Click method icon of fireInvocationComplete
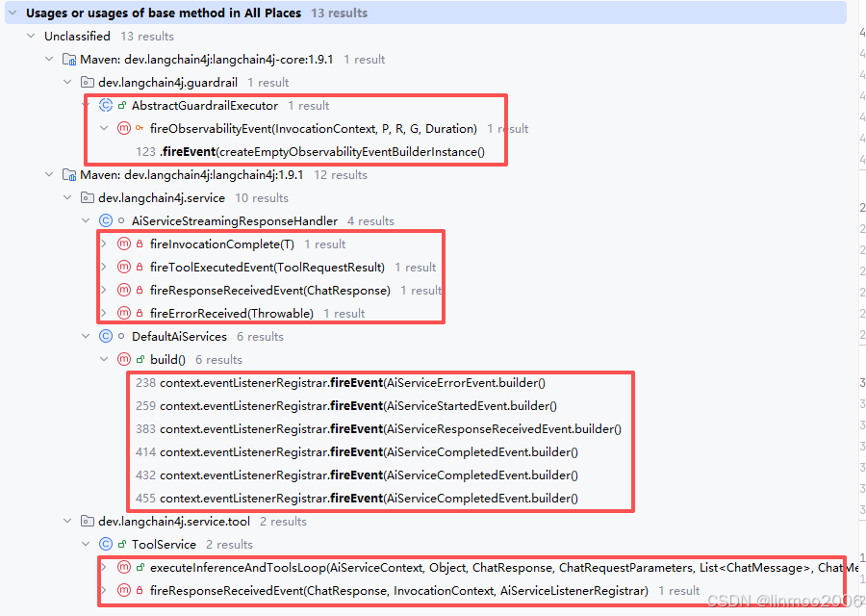This screenshot has width=866, height=616. click(x=124, y=244)
